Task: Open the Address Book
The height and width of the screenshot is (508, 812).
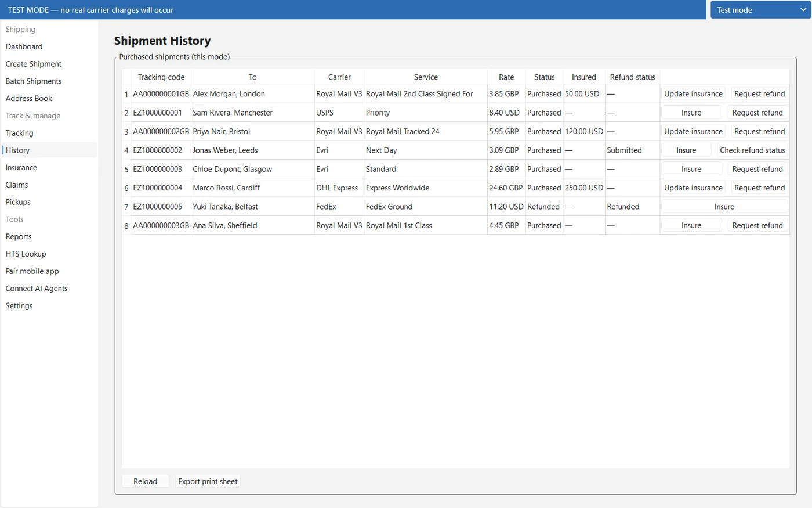Action: click(49, 99)
